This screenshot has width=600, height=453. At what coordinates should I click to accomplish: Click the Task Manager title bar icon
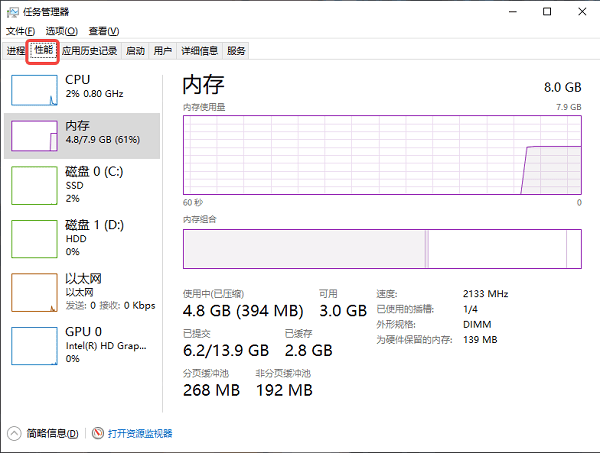(12, 11)
